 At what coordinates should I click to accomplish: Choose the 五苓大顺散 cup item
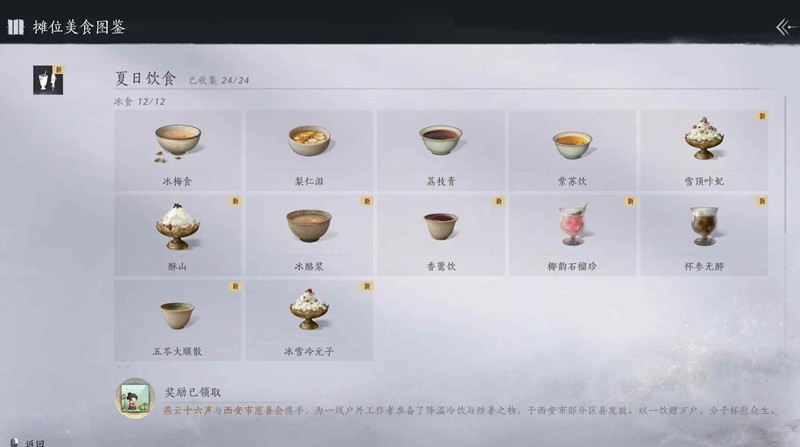tap(178, 320)
